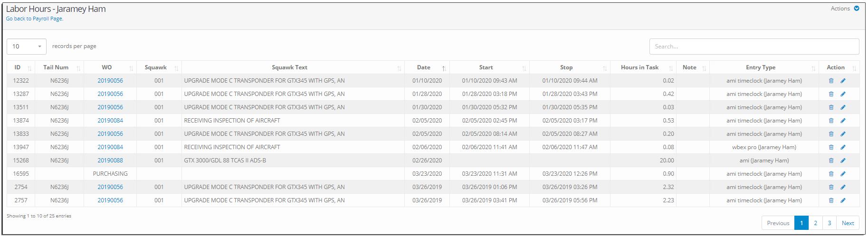Open work order 20190088 link

pos(110,161)
